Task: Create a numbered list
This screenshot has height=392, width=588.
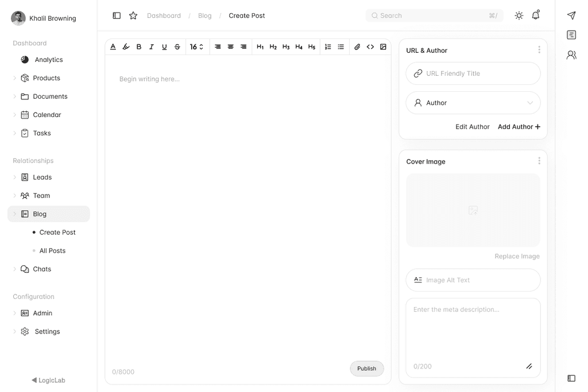Action: point(328,46)
